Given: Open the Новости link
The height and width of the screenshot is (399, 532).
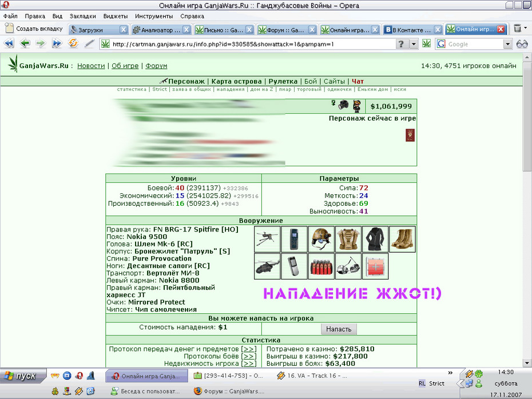Looking at the screenshot, I should 91,66.
